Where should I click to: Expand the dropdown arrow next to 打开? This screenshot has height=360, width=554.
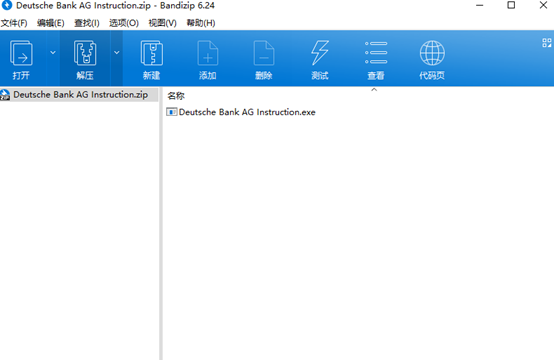53,52
